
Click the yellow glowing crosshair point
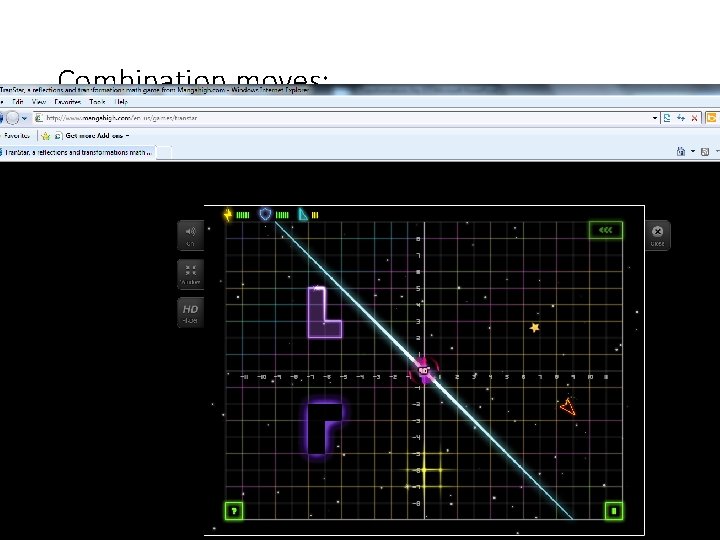(425, 470)
